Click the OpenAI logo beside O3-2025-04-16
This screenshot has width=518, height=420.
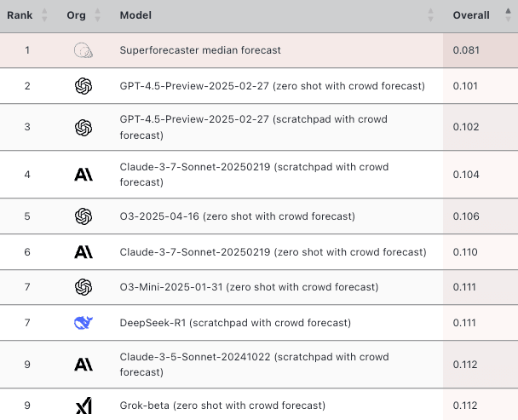coord(83,216)
